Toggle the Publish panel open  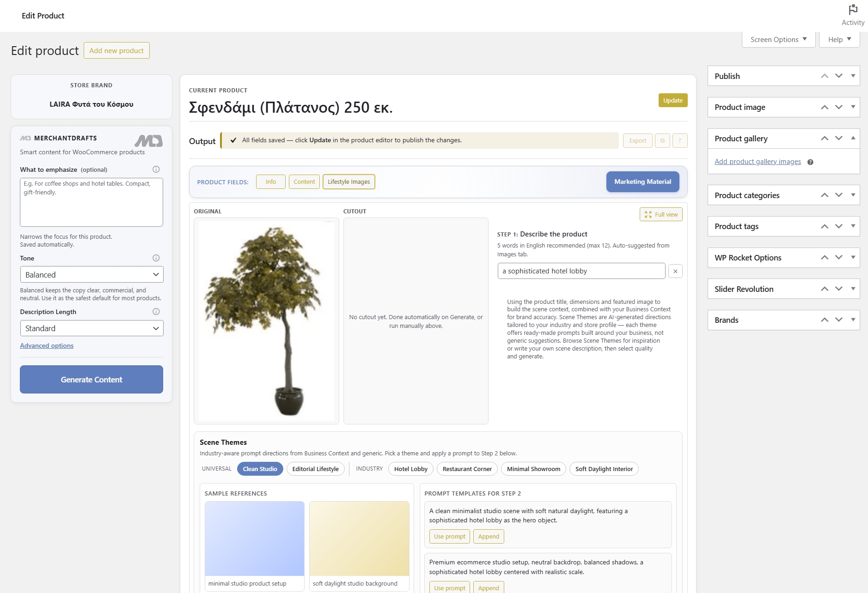pos(853,76)
